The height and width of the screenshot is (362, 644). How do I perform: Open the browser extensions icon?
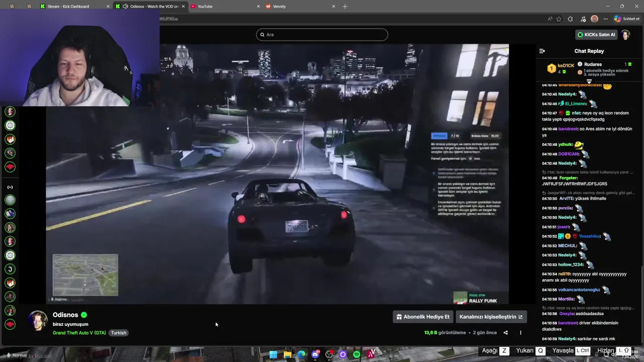[x=570, y=19]
